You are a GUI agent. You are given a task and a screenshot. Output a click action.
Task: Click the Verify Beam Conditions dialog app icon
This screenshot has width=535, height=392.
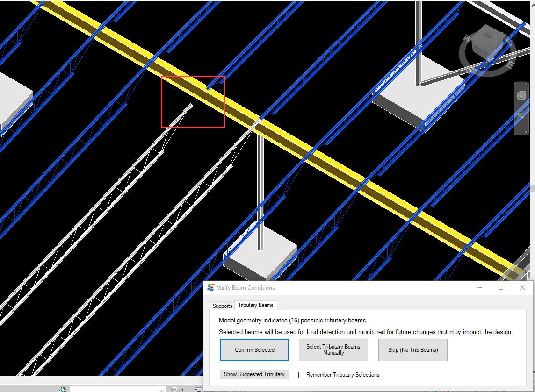211,288
